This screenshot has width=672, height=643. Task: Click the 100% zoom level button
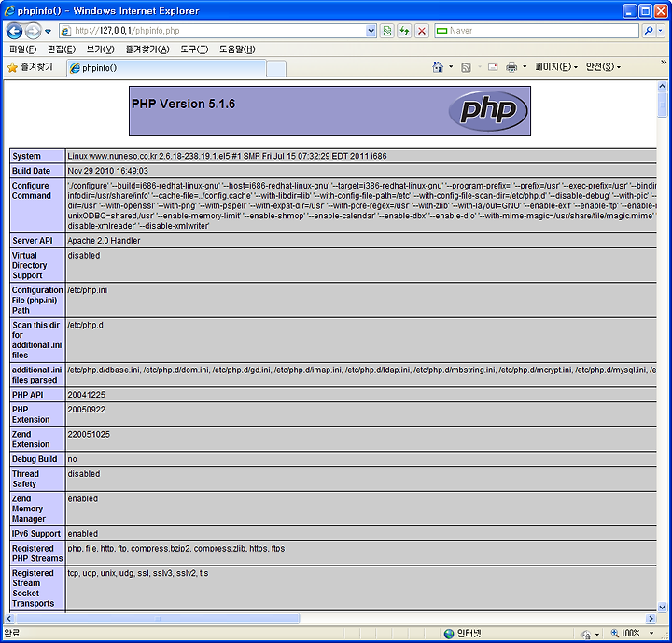[625, 634]
